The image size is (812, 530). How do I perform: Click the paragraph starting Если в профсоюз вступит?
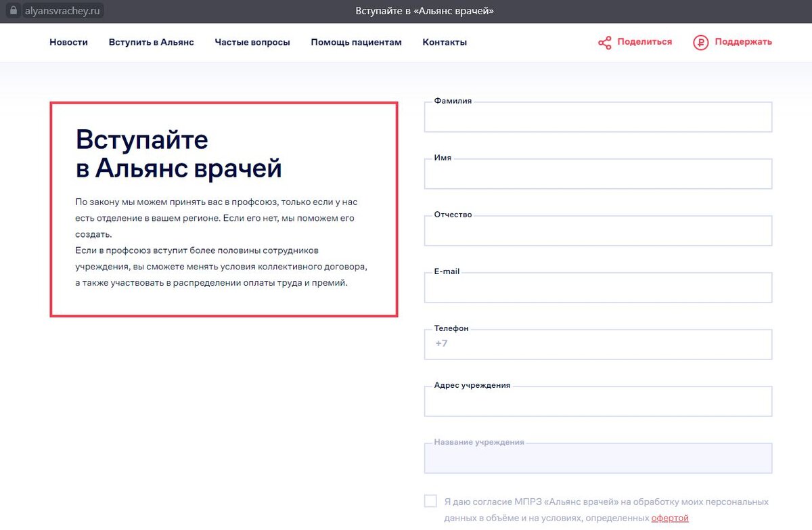coord(221,267)
